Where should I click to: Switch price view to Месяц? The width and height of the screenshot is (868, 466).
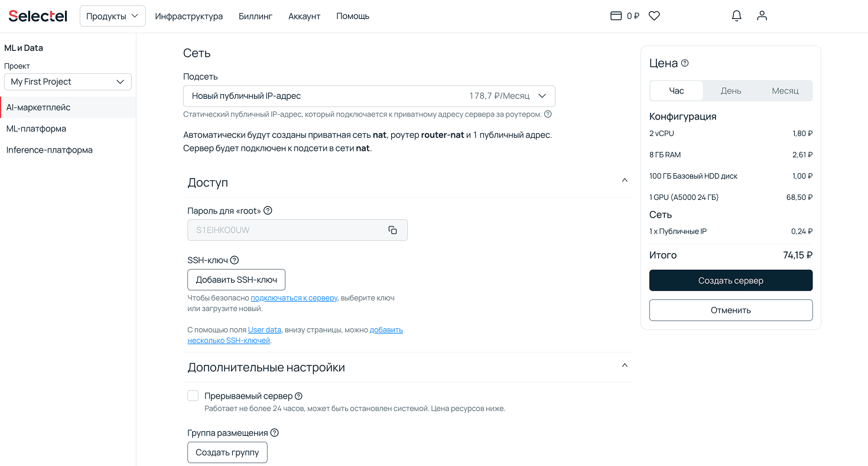(x=785, y=90)
